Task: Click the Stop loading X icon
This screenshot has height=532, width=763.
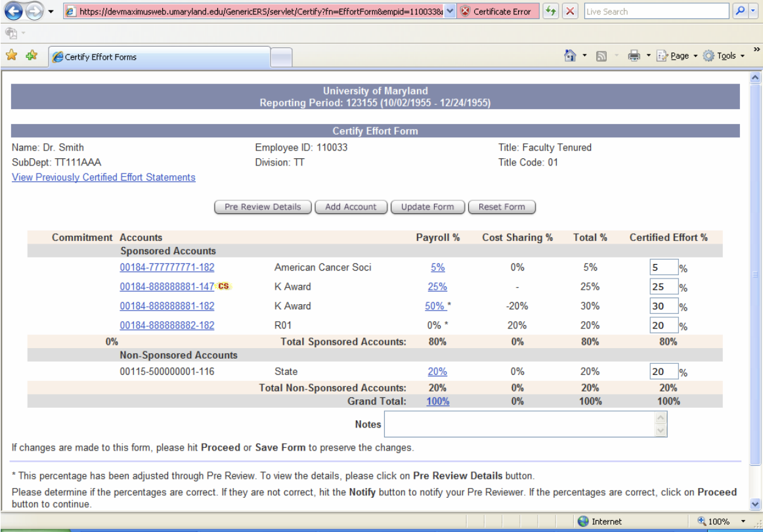Action: pyautogui.click(x=571, y=12)
